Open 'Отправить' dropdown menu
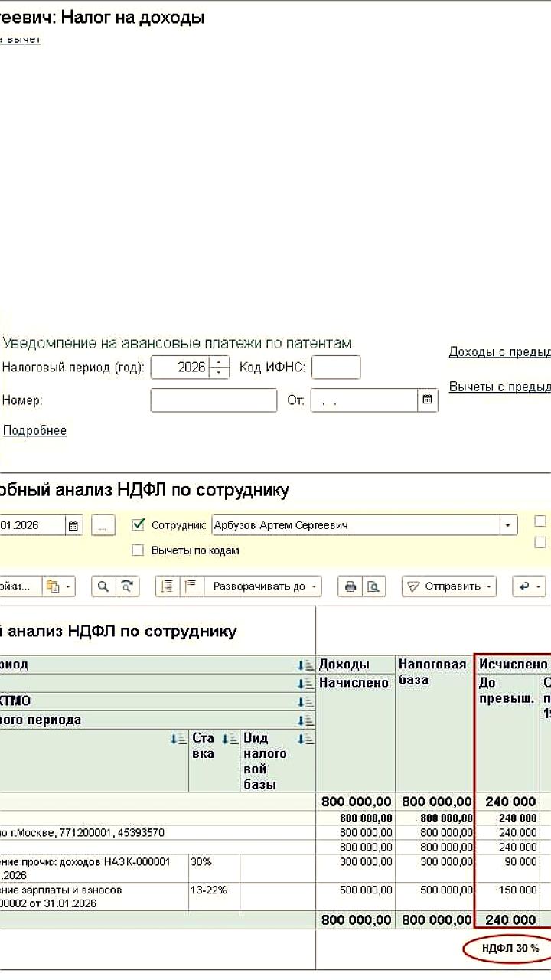 (448, 586)
